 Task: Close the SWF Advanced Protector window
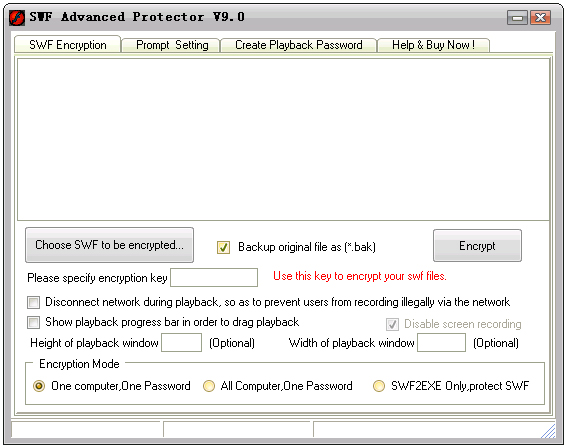[x=540, y=17]
